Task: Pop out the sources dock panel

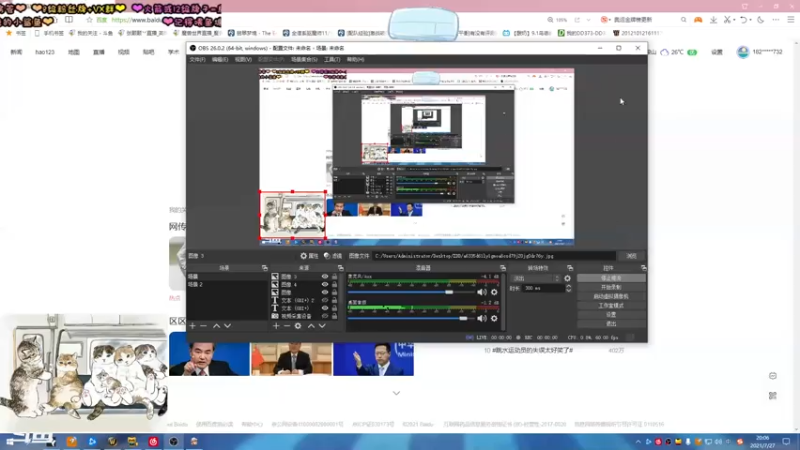Action: (x=340, y=268)
